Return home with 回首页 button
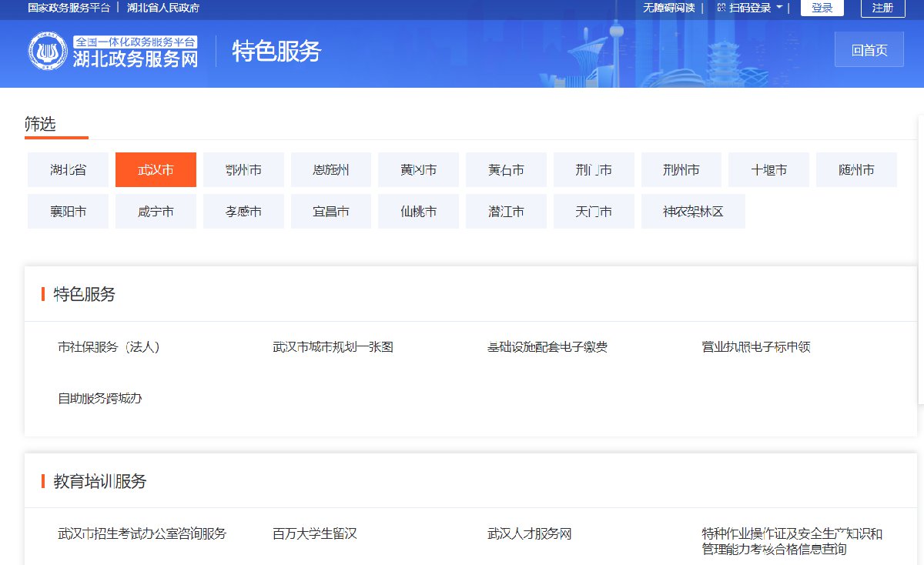924x565 pixels. click(869, 50)
